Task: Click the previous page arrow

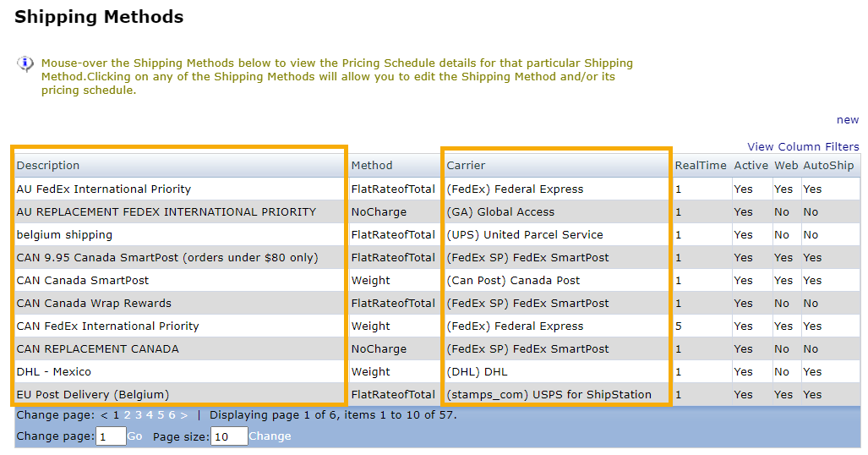Action: pyautogui.click(x=104, y=415)
